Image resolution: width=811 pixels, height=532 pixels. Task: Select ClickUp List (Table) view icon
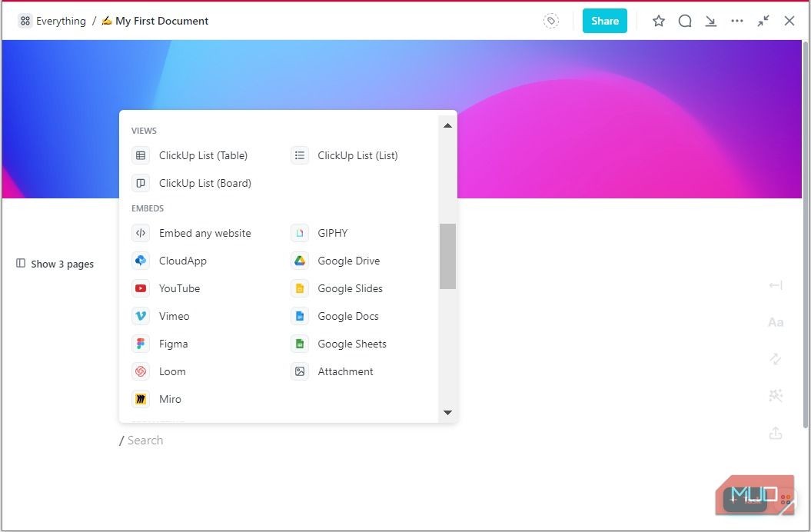141,155
